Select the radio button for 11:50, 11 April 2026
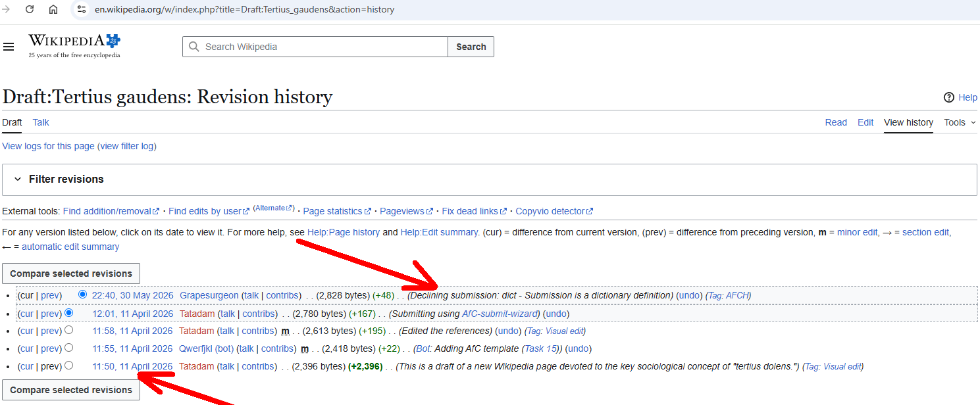The height and width of the screenshot is (405, 980). pos(69,366)
